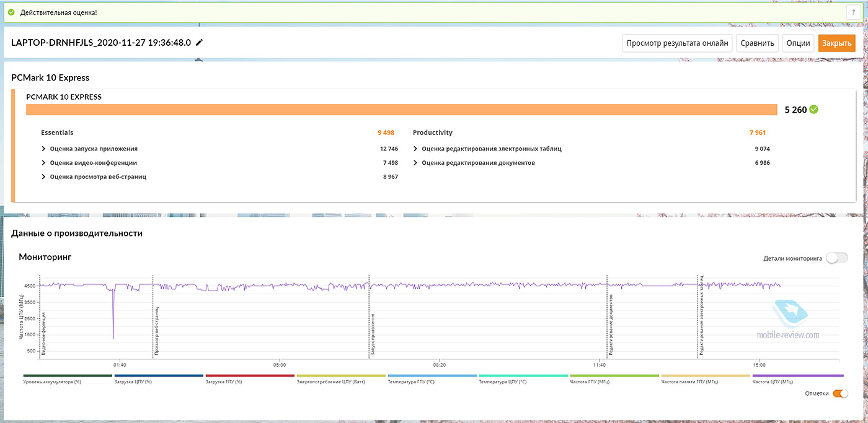Click the 12 746 app launch score

pos(389,149)
